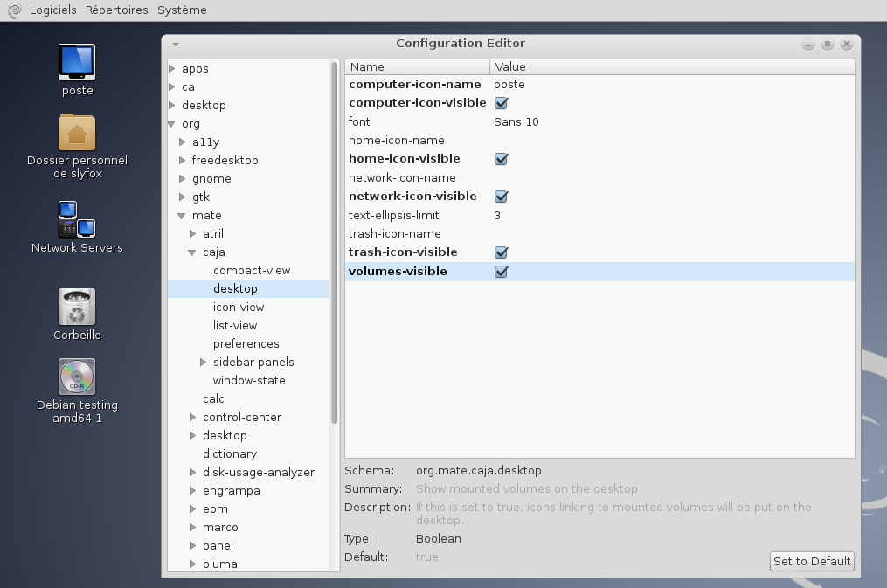
Task: Select the preferences item under caja
Action: click(x=246, y=343)
